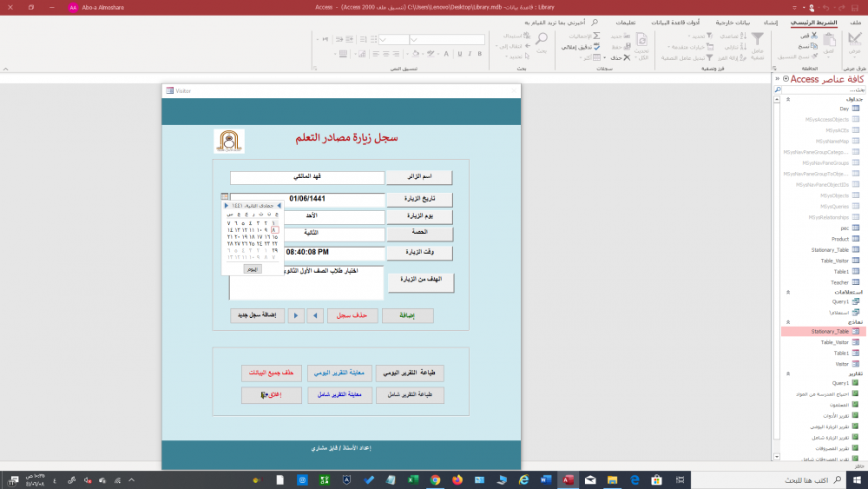Image resolution: width=868 pixels, height=489 pixels.
Task: Click the school logo image on form
Action: coord(229,142)
